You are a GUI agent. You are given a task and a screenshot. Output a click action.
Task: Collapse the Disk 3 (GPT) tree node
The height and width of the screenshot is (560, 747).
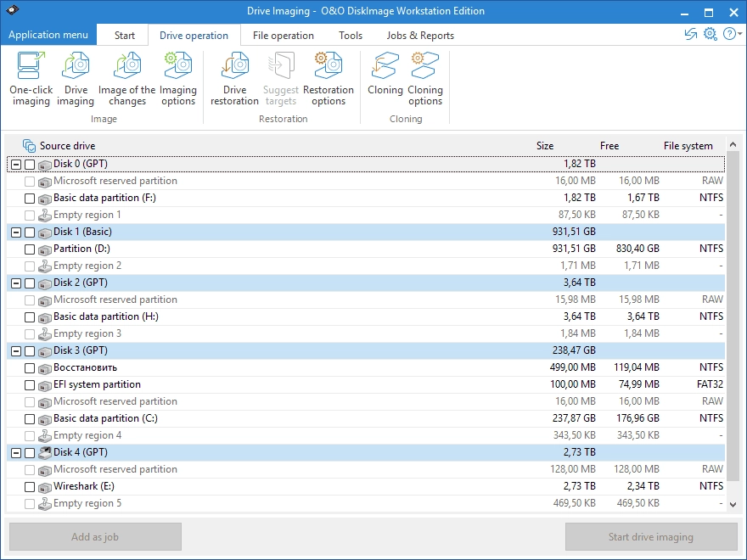coord(16,351)
